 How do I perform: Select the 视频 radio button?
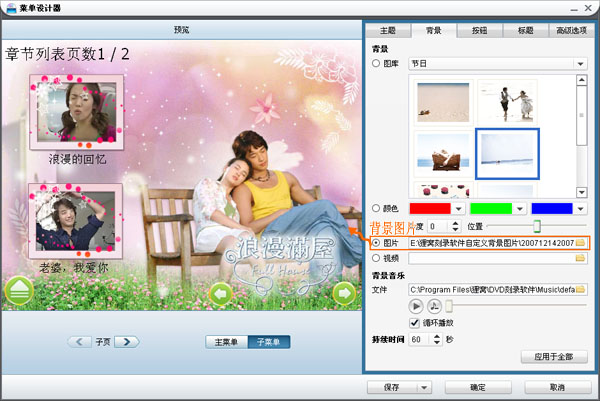click(376, 258)
